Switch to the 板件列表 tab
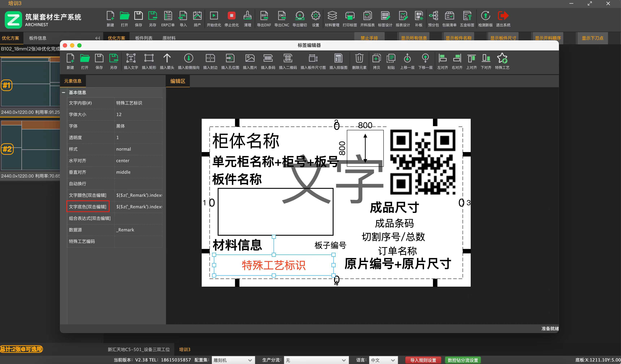 (x=143, y=38)
